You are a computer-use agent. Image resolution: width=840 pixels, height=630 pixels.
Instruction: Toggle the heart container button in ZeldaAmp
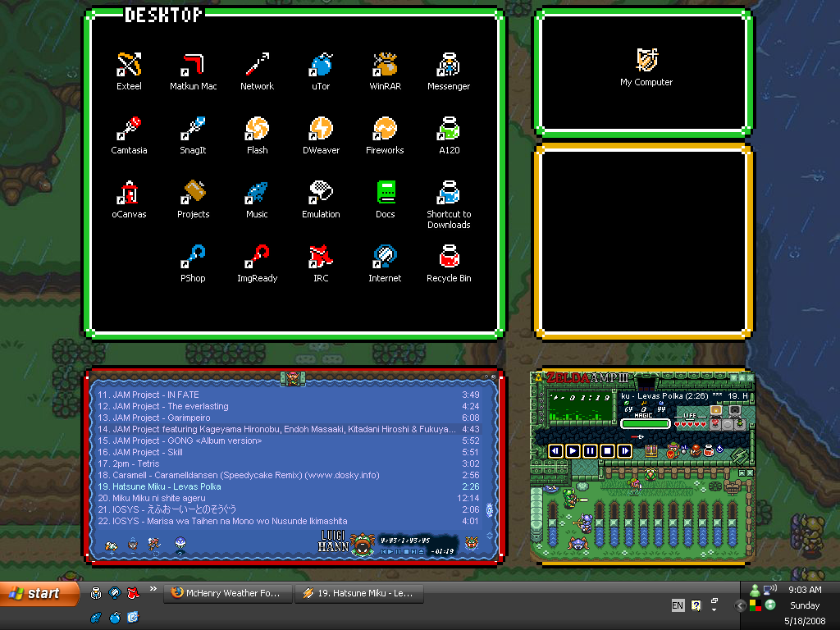click(715, 424)
